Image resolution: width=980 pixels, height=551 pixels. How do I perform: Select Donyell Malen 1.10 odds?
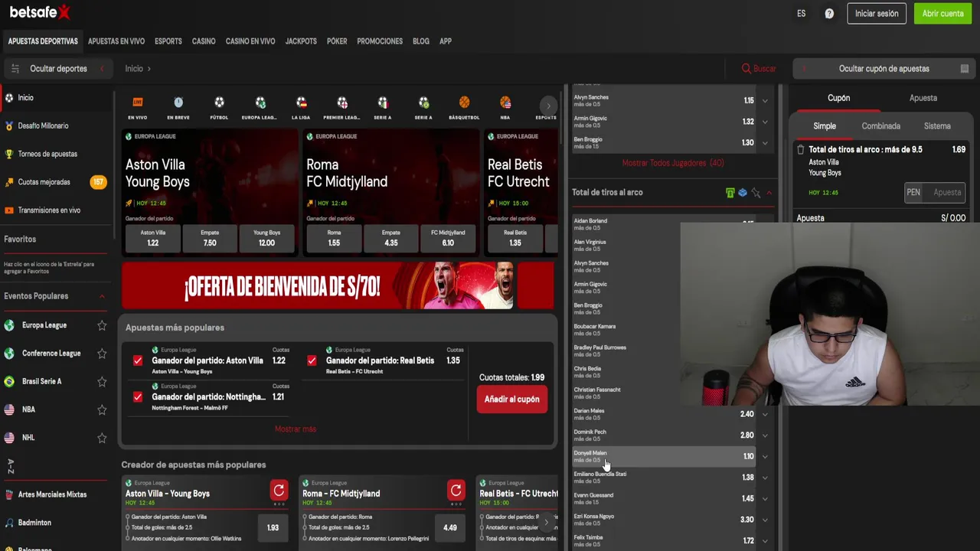[748, 457]
